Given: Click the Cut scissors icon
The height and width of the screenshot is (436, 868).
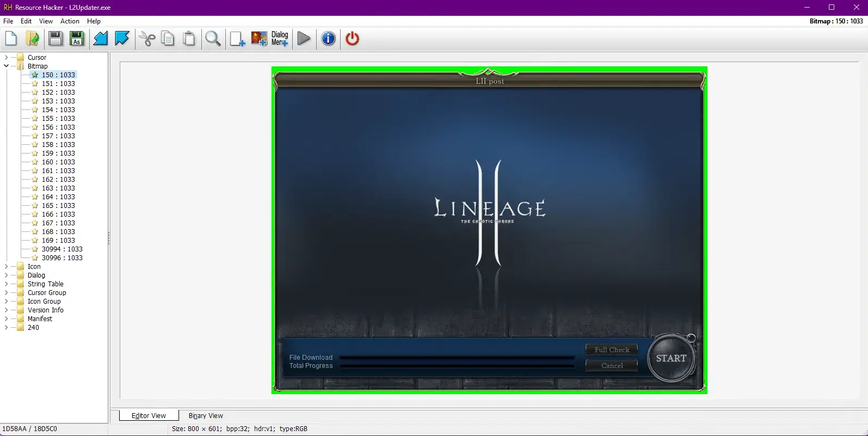Looking at the screenshot, I should pyautogui.click(x=147, y=39).
